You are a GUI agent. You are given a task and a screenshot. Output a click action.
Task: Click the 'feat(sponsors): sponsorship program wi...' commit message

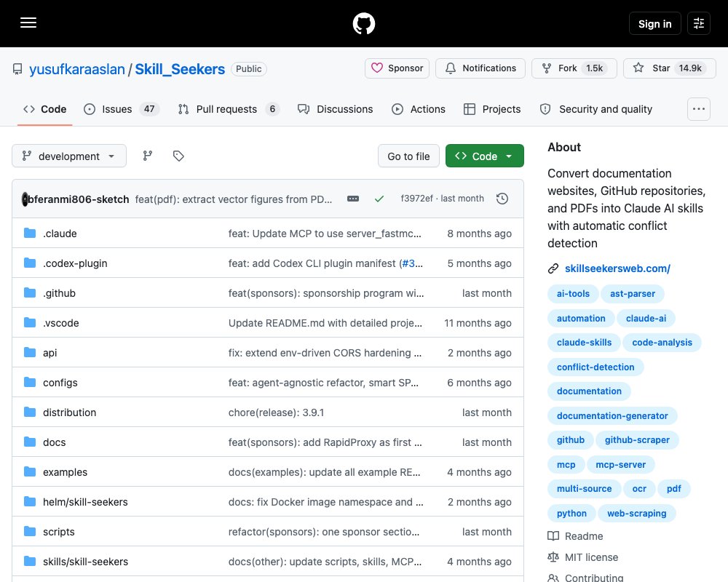coord(326,293)
